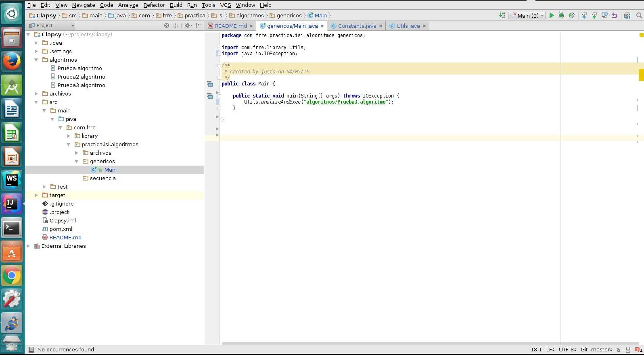Open the Main (3) run configuration dropdown
644x355 pixels.
tap(527, 16)
